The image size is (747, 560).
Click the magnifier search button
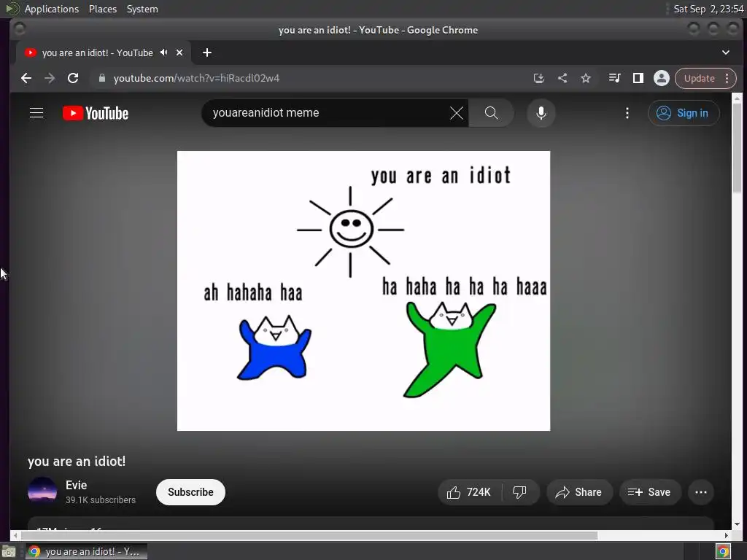pyautogui.click(x=491, y=113)
